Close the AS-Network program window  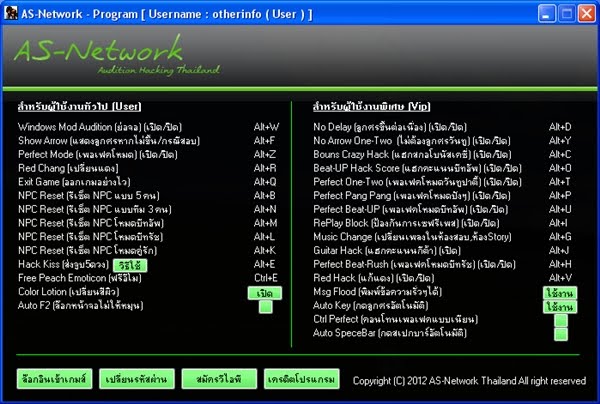[x=587, y=14]
